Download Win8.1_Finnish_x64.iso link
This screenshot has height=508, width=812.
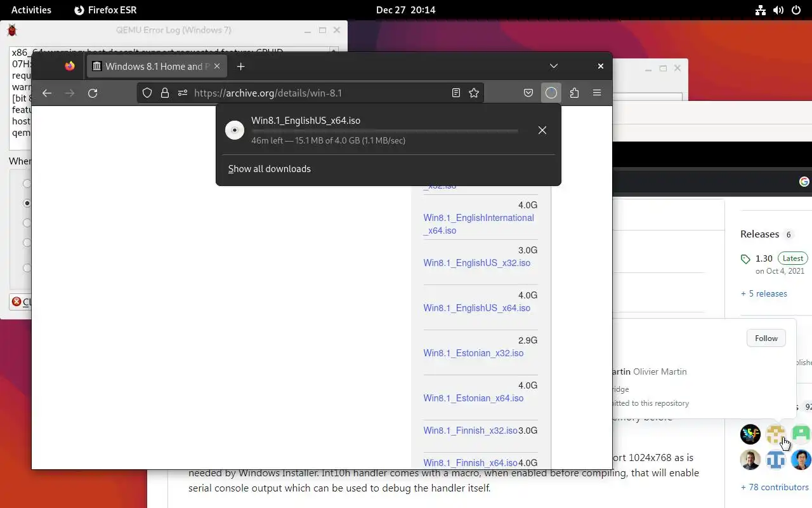click(x=471, y=463)
